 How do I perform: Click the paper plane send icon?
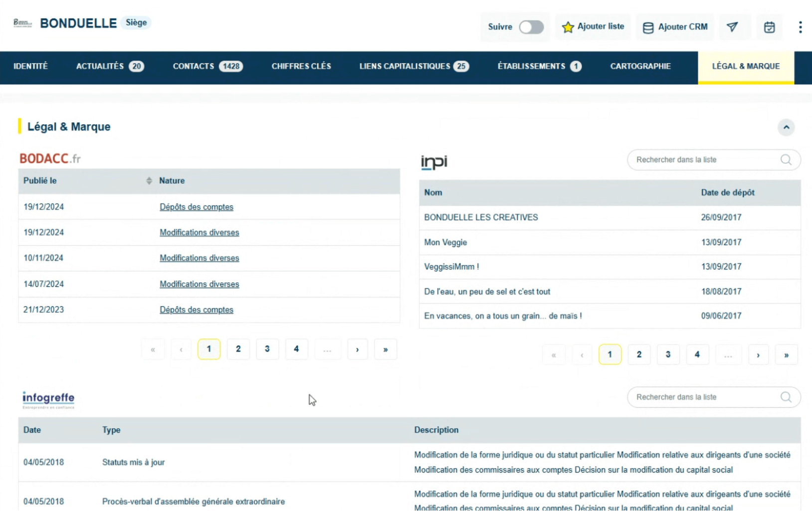tap(732, 27)
